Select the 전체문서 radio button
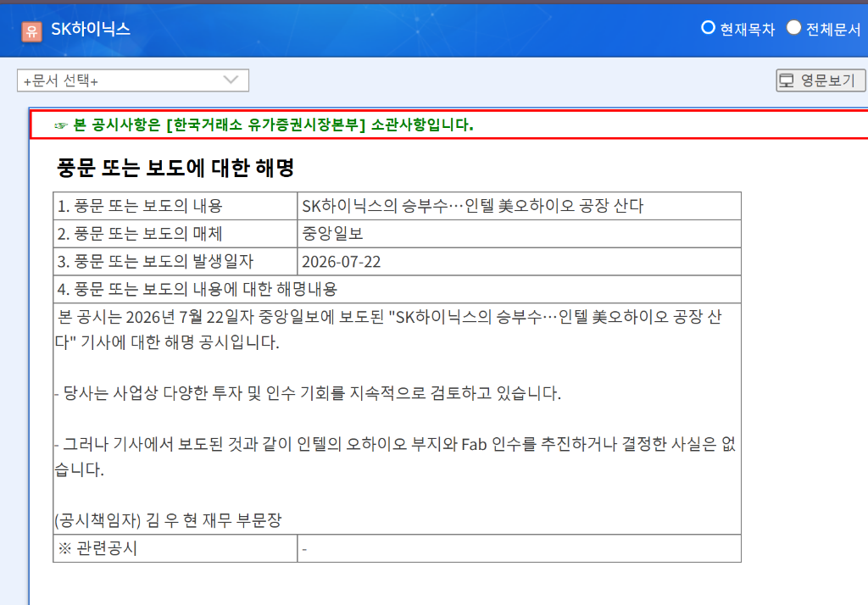The image size is (868, 605). pos(793,28)
